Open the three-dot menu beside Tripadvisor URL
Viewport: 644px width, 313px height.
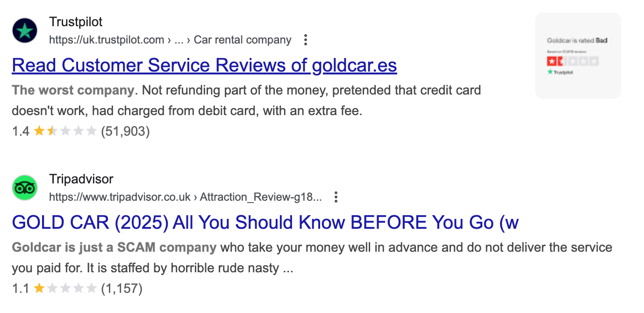pos(336,197)
